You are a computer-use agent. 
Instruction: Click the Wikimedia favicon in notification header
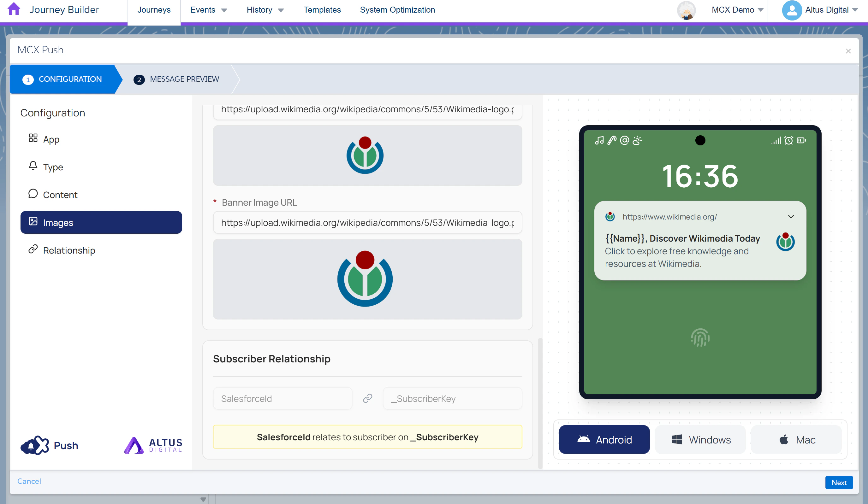610,217
